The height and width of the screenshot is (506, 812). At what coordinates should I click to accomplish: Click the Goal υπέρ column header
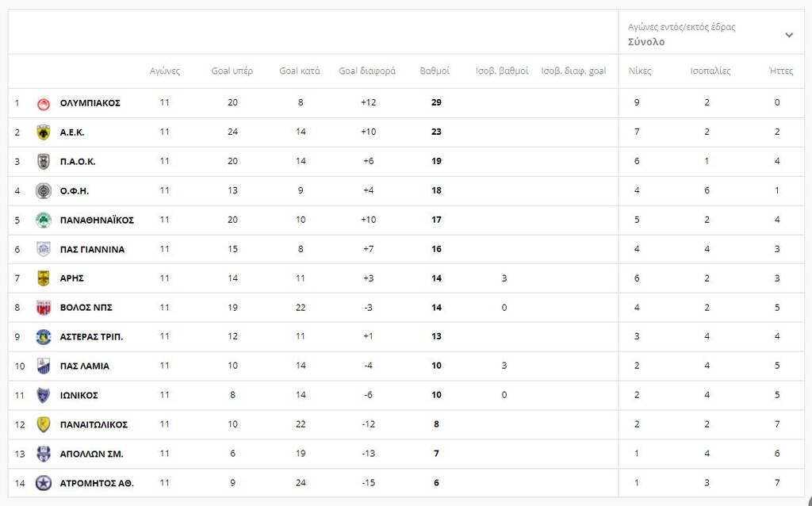pos(232,71)
